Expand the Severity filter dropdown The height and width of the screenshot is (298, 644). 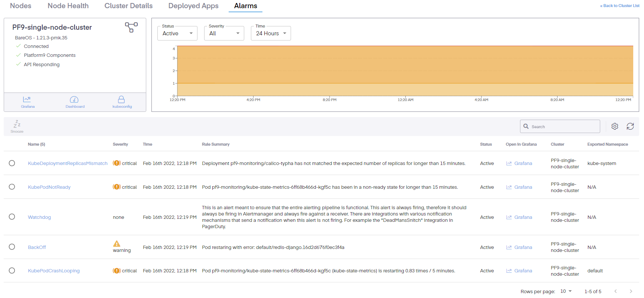(224, 33)
